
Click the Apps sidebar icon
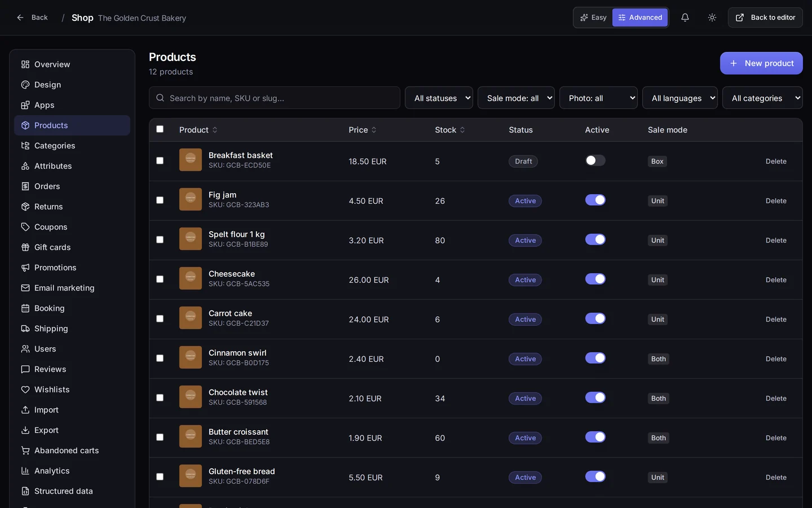[25, 105]
